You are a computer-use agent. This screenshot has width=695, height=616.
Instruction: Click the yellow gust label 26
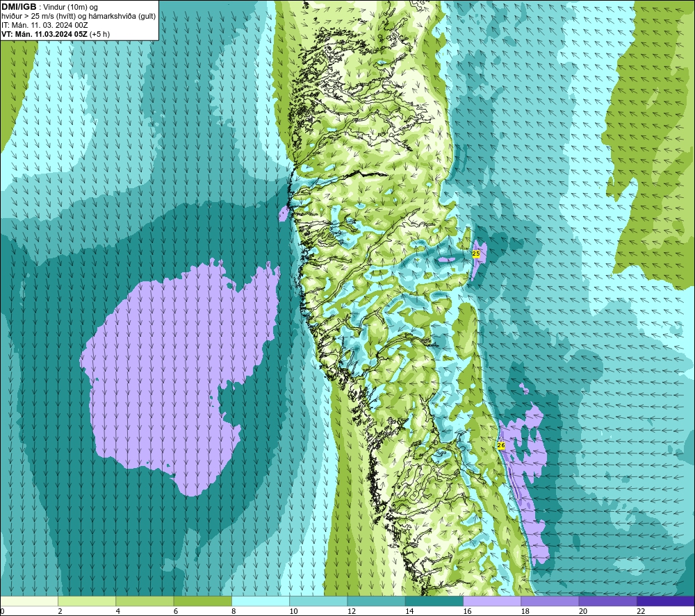(501, 445)
